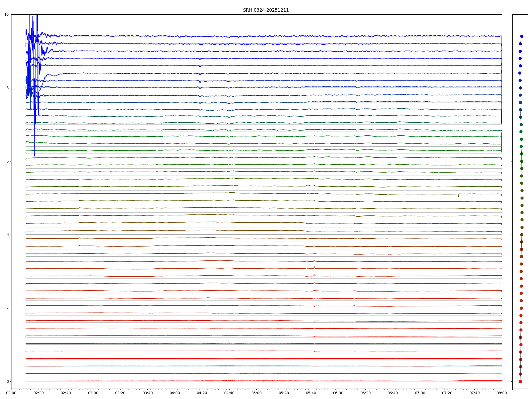Click the downward spike near 07:28 on olive trace
This screenshot has width=532, height=399.
tap(459, 196)
